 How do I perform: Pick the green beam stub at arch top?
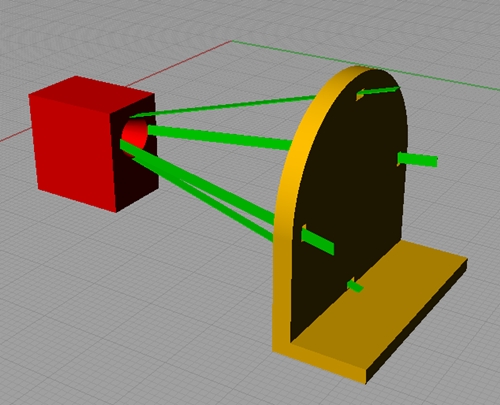click(378, 92)
